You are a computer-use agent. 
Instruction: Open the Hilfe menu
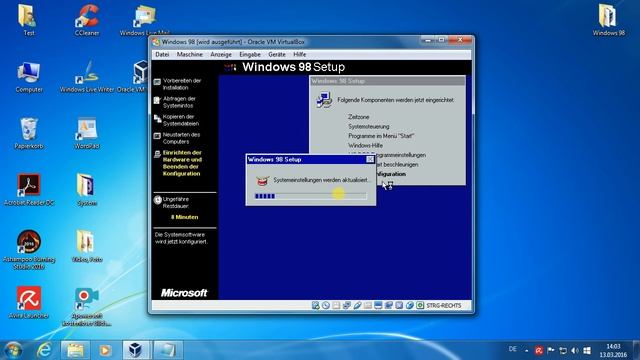pyautogui.click(x=300, y=54)
